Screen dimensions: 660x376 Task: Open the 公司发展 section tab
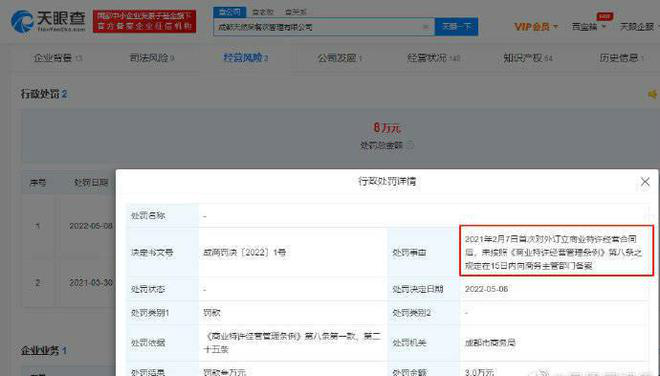340,58
